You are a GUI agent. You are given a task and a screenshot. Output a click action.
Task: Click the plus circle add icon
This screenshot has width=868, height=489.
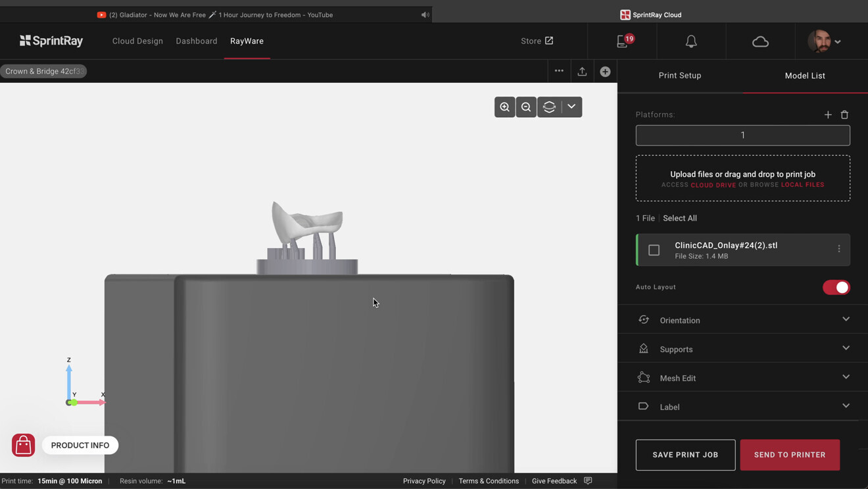click(x=605, y=72)
